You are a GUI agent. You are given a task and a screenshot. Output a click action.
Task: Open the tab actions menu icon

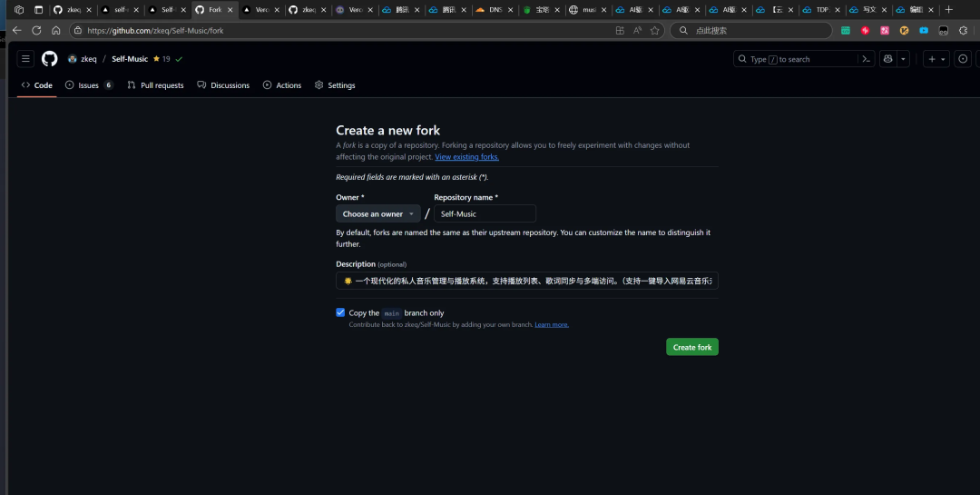tap(39, 9)
